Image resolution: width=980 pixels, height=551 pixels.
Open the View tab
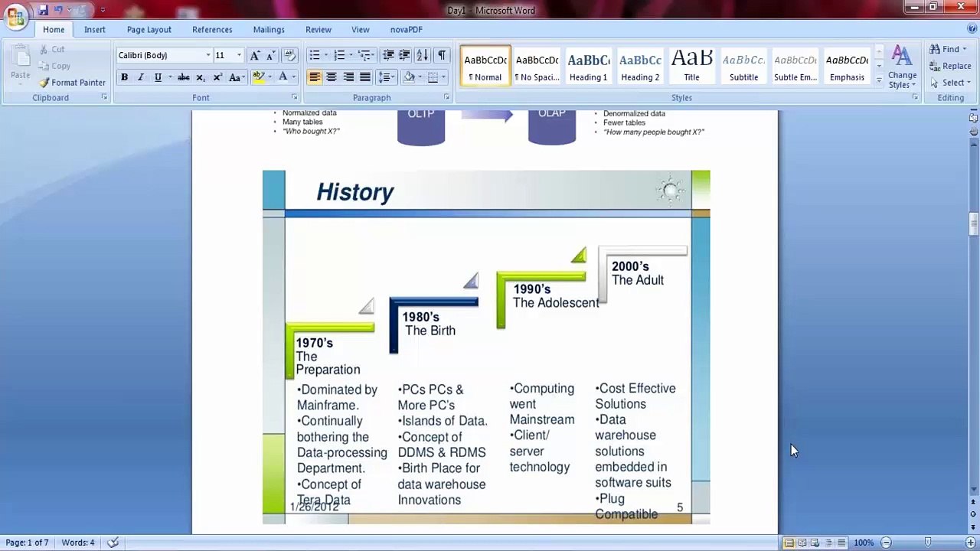point(361,30)
